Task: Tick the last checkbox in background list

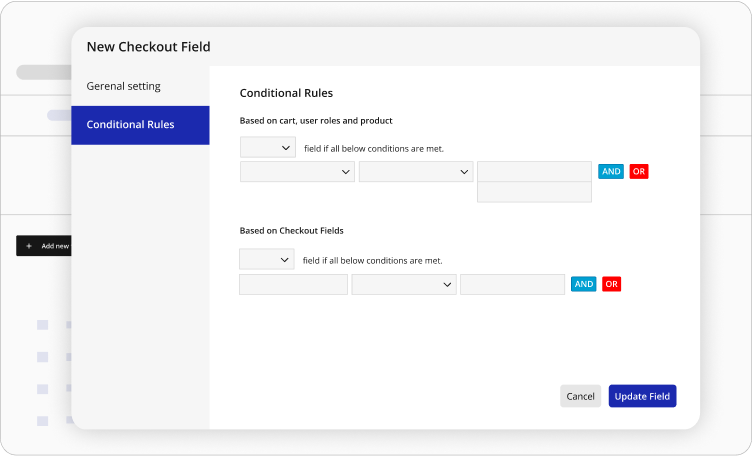Action: tap(42, 421)
